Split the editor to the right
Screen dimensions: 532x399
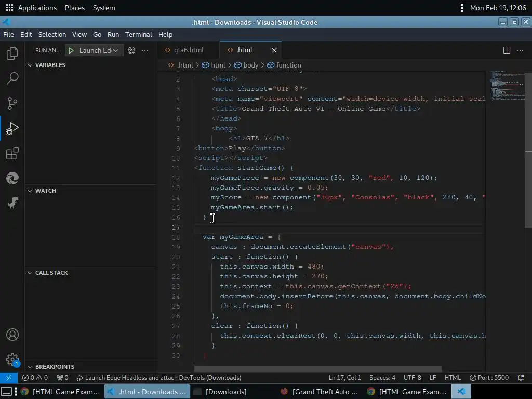(x=507, y=50)
